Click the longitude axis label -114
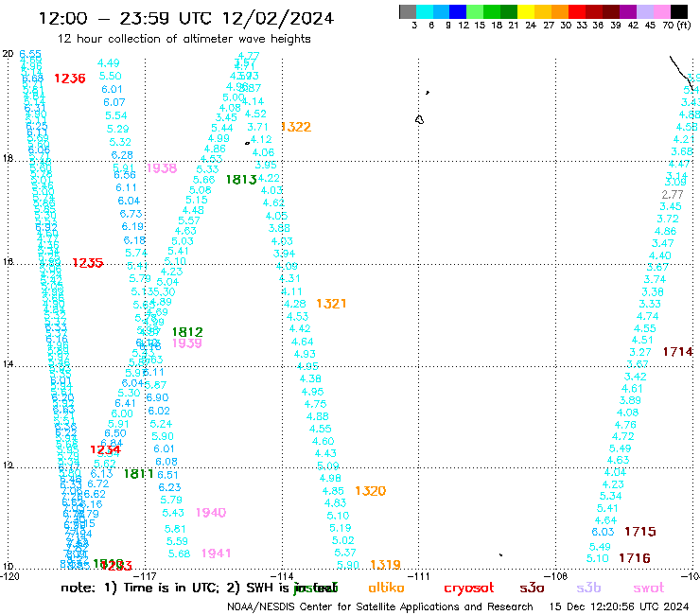Viewport: 700px width, 615px height. click(x=282, y=576)
